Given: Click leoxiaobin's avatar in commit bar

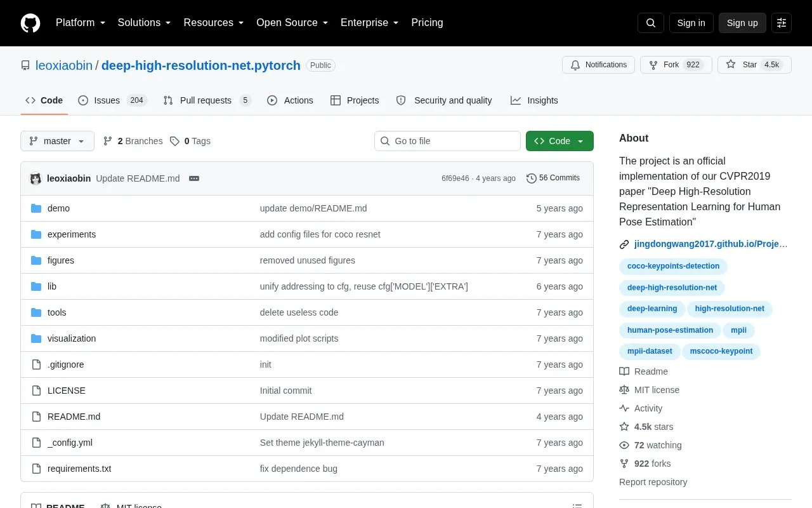Looking at the screenshot, I should pyautogui.click(x=36, y=178).
